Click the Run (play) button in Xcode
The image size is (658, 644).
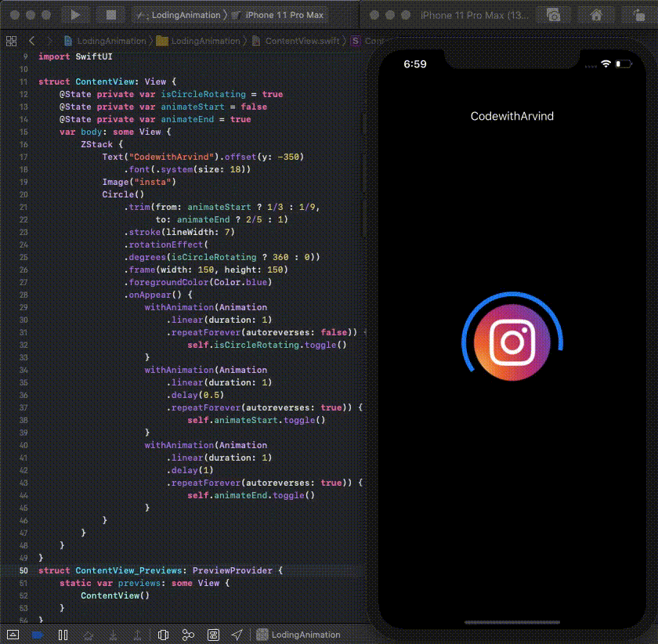[75, 15]
